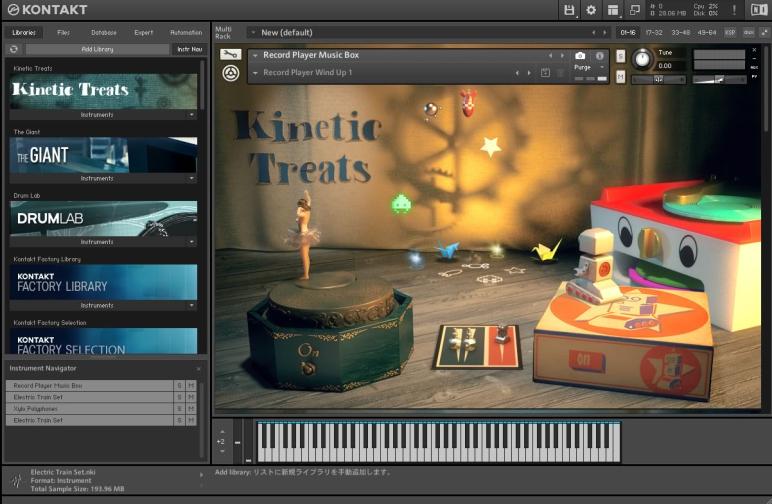Click the Tune knob
The image size is (772, 504).
pyautogui.click(x=642, y=59)
